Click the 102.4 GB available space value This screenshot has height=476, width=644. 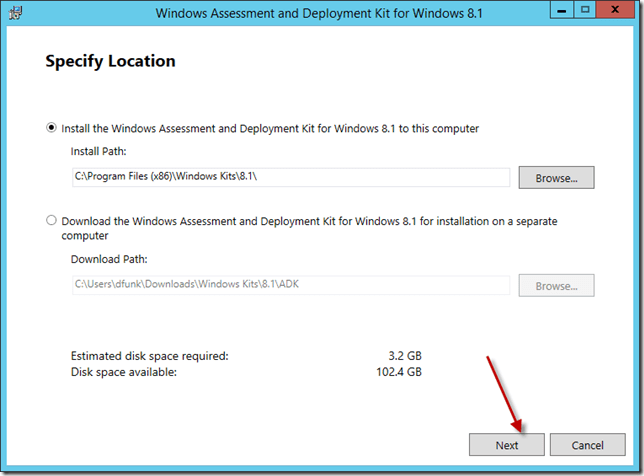(399, 372)
